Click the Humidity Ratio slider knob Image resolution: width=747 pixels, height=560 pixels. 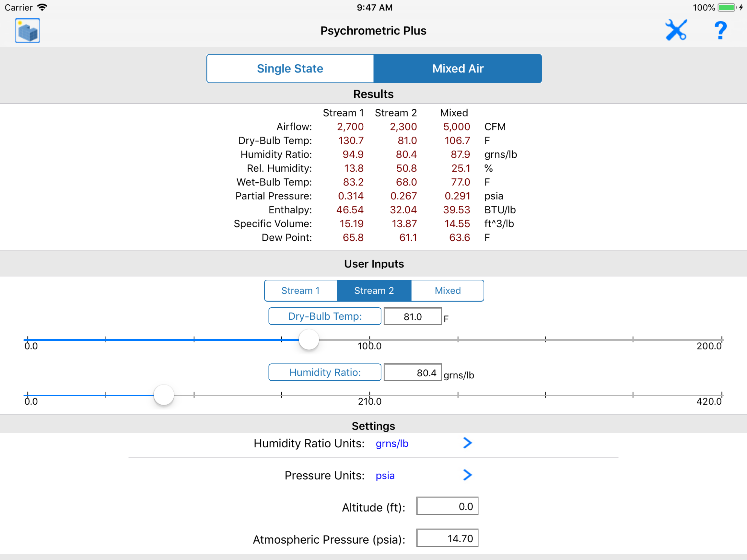click(x=164, y=395)
